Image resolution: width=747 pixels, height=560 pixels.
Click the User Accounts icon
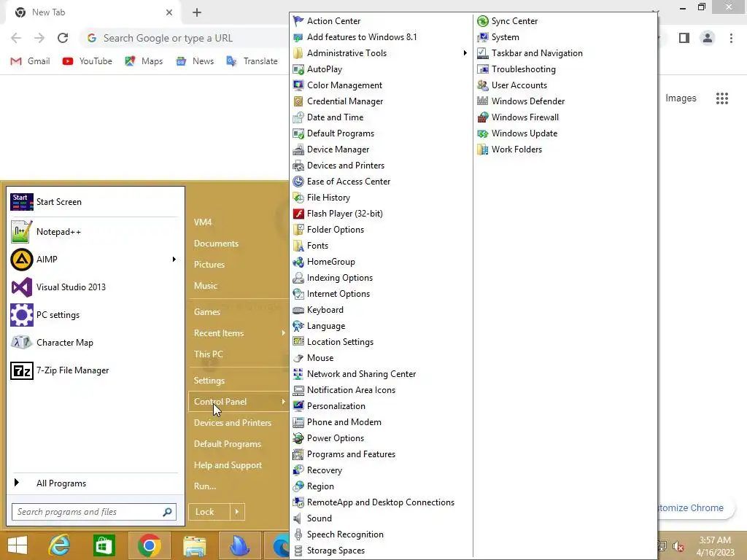click(483, 85)
